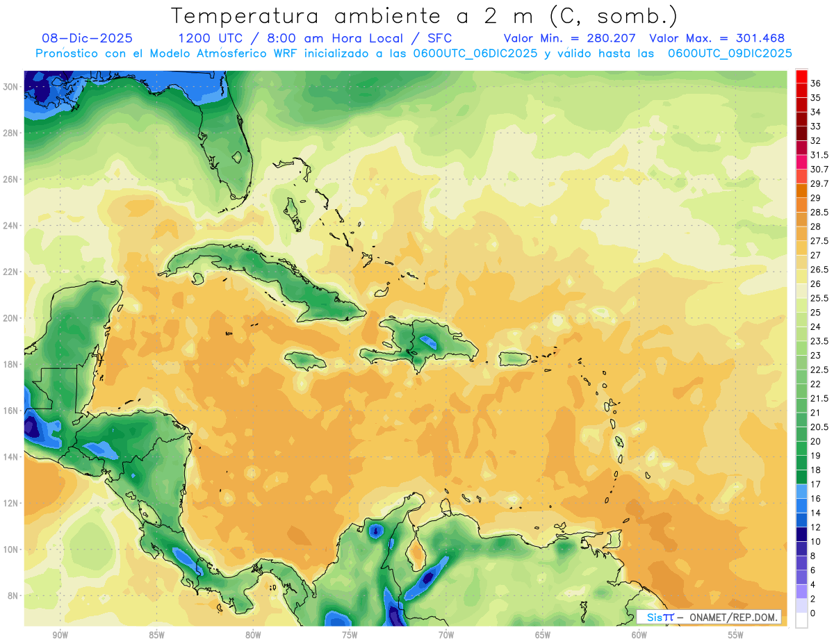Click the 2 legend value
Screen dimensions: 834x644
pos(814,599)
